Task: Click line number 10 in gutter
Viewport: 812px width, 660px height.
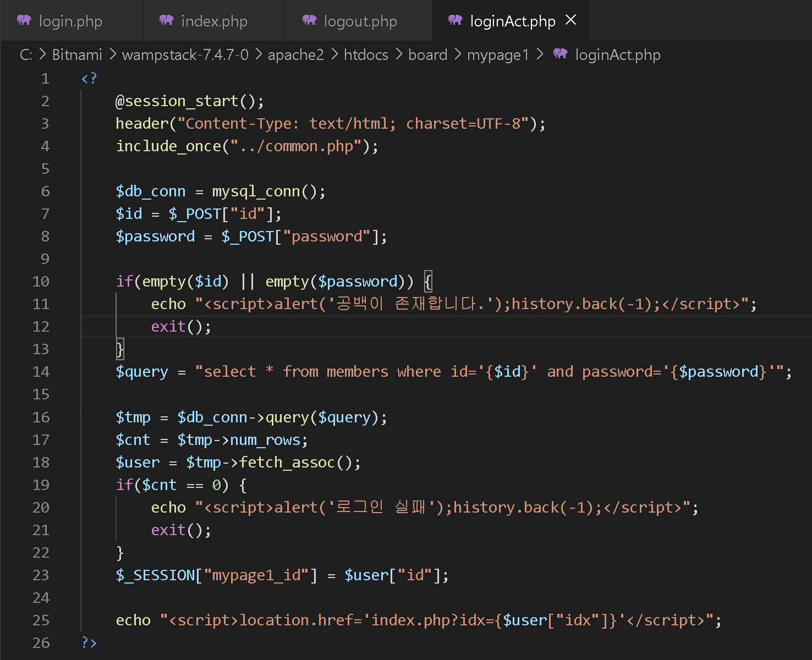Action: pos(41,282)
